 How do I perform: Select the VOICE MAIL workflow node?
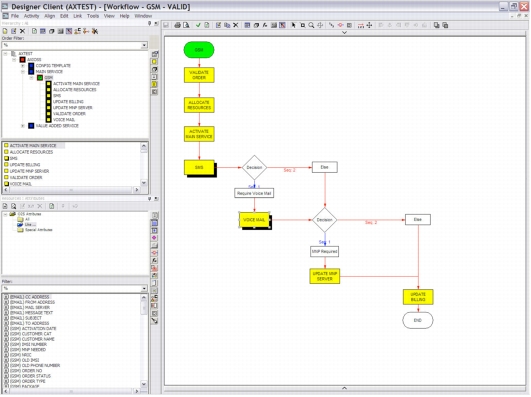coord(254,220)
